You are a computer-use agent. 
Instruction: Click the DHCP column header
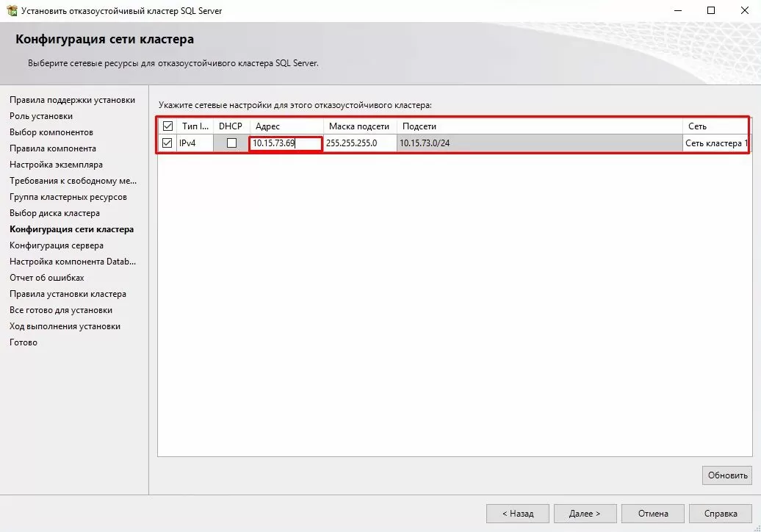coord(231,126)
